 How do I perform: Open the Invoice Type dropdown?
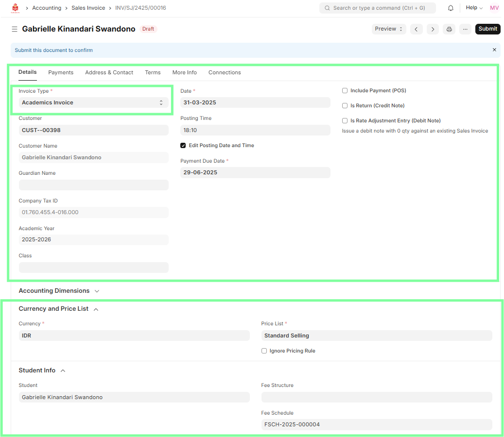93,102
